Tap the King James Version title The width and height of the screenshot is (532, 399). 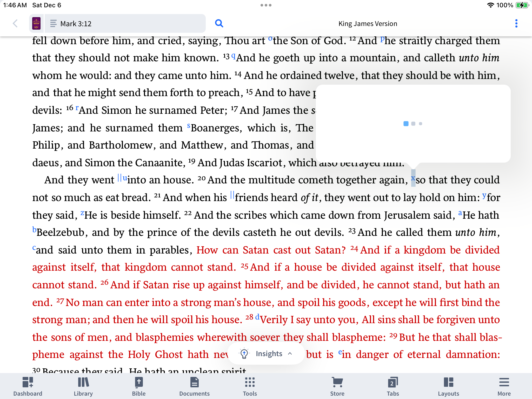point(368,24)
